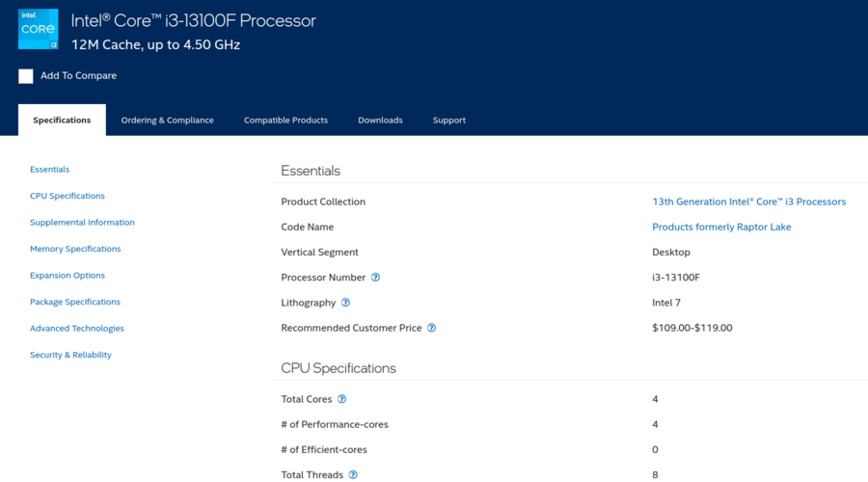Open the Compatible Products tab
The image size is (868, 482).
coord(285,120)
